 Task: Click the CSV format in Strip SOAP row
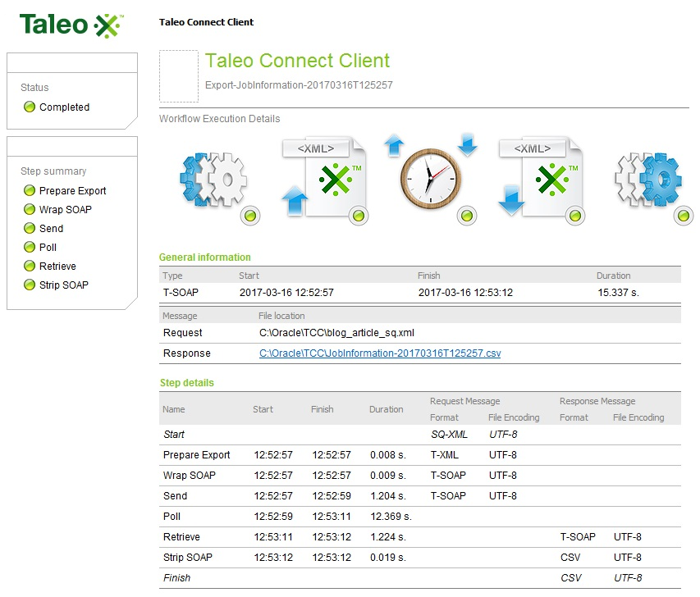coord(570,558)
